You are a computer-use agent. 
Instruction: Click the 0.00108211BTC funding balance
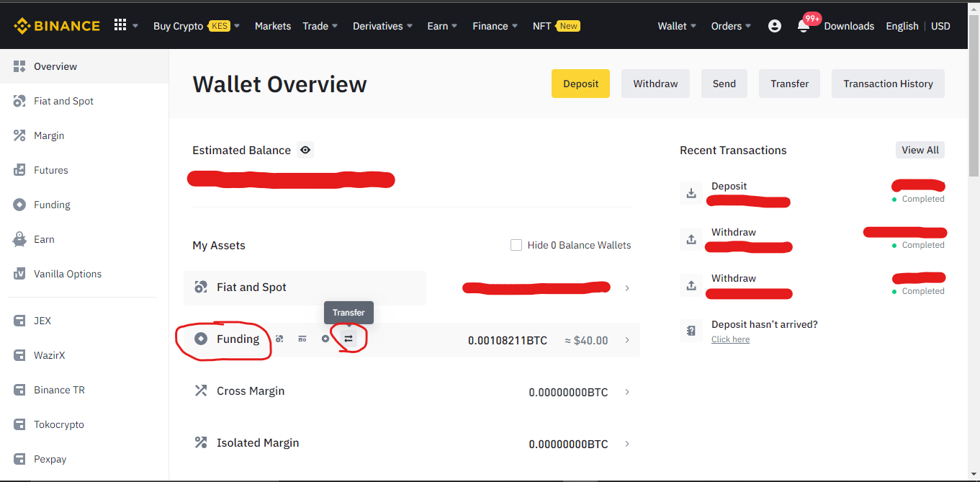point(508,340)
